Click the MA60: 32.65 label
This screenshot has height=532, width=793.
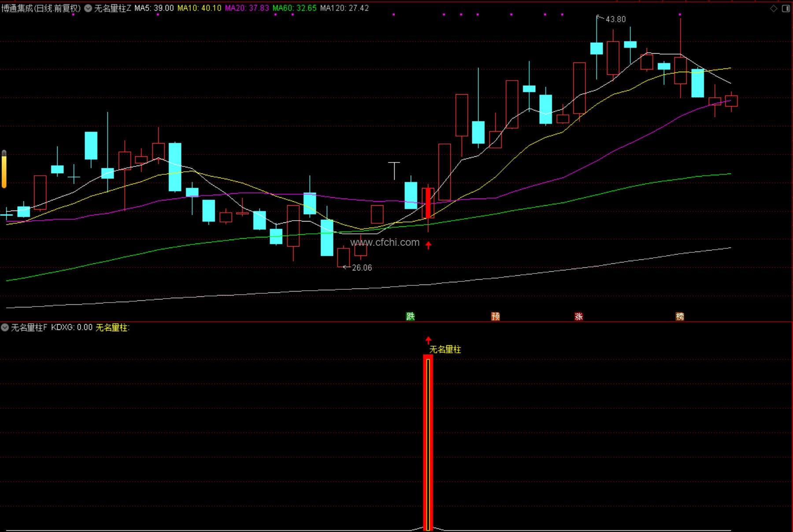294,8
